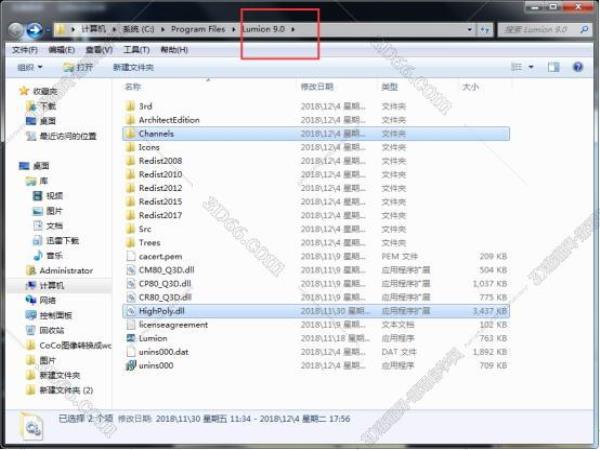Sort by the 名称 column header

(x=133, y=87)
